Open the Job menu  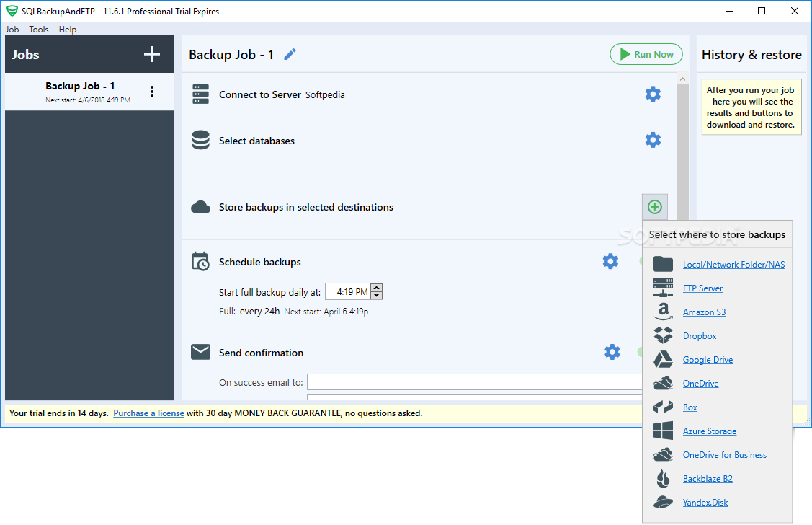coord(12,30)
